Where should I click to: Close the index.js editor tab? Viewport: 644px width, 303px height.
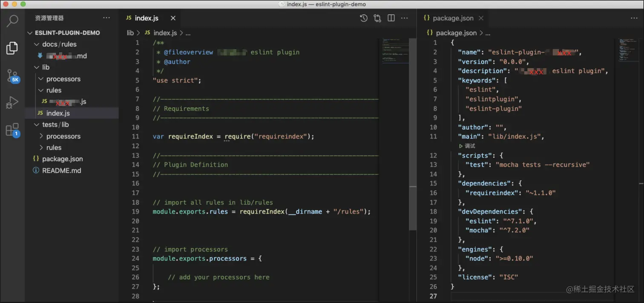(173, 18)
